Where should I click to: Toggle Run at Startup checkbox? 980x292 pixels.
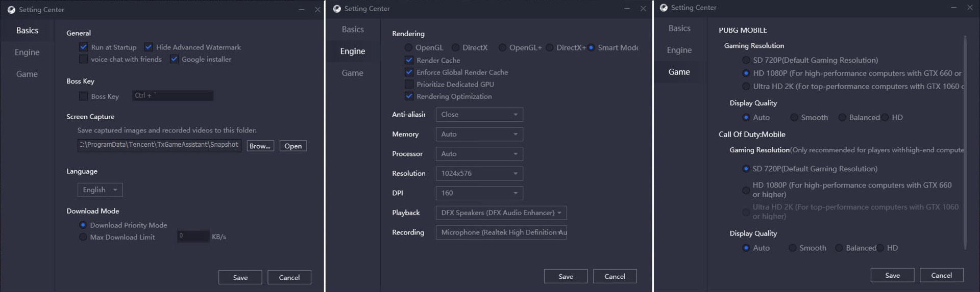click(x=83, y=47)
